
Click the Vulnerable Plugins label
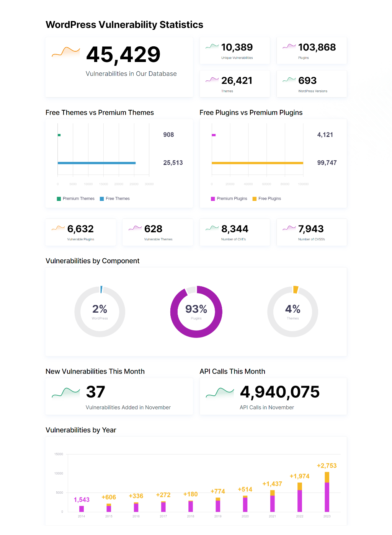(x=81, y=239)
